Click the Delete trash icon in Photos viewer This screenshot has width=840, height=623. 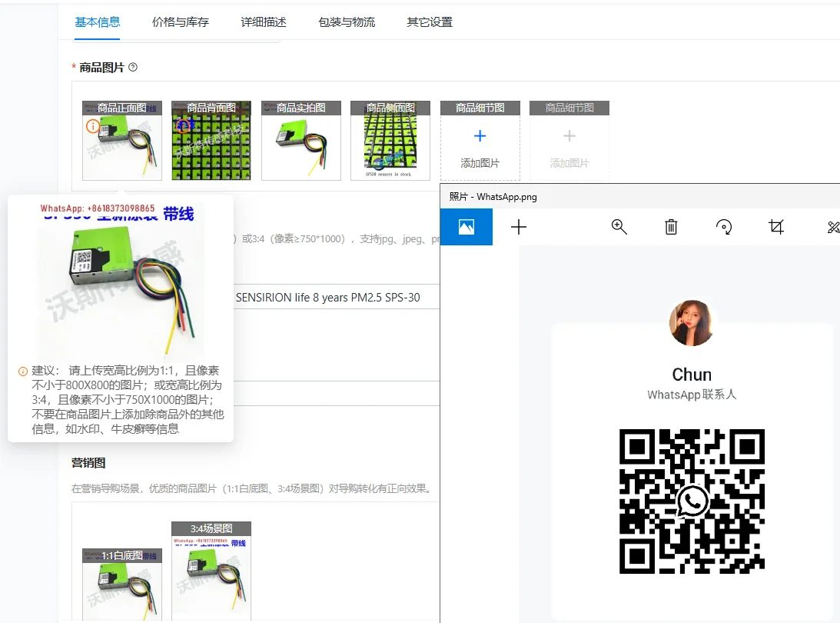tap(671, 227)
